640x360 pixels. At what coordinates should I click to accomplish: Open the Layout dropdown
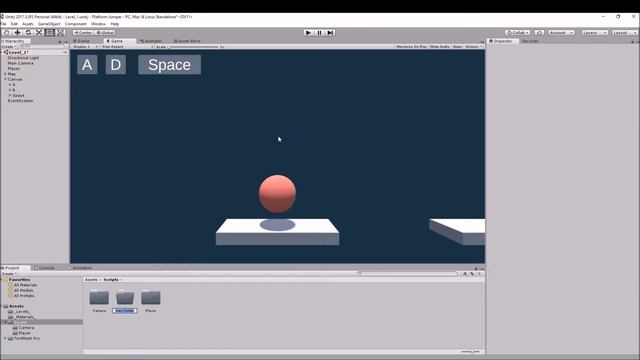tap(624, 32)
